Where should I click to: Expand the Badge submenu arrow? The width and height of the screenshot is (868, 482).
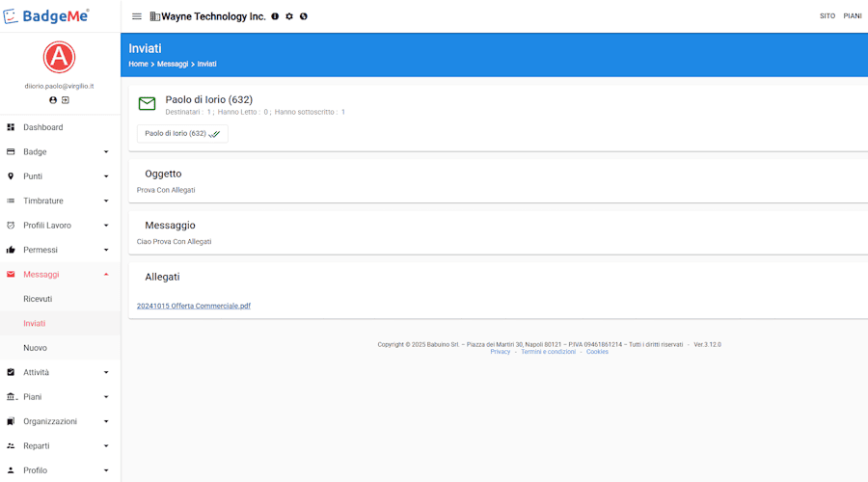[x=106, y=152]
